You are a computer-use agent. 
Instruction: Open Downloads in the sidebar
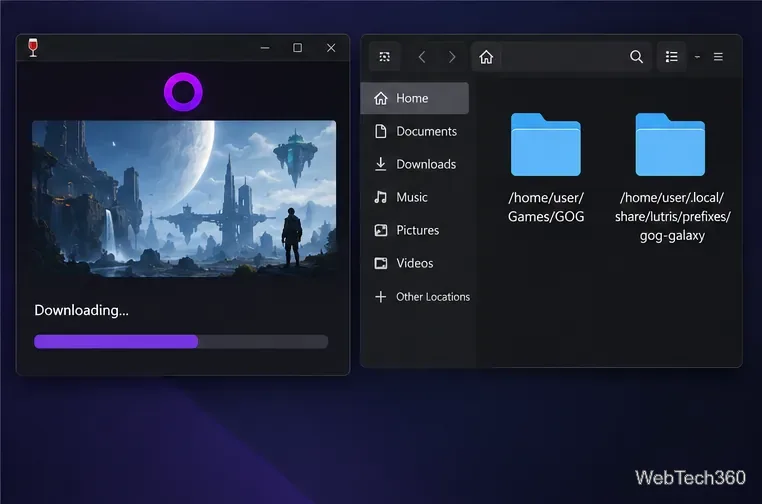(415, 164)
